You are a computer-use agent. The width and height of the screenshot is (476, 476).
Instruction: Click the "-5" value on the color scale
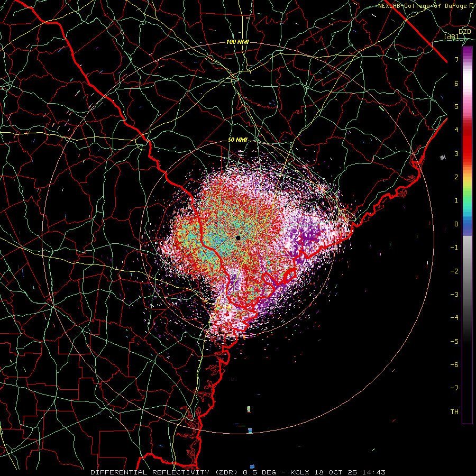(454, 341)
